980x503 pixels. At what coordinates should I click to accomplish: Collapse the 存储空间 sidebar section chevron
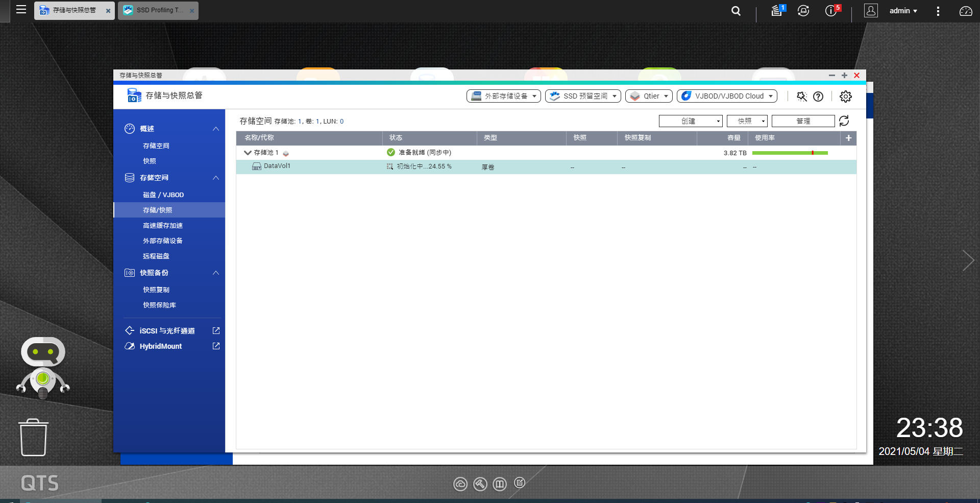coord(216,178)
